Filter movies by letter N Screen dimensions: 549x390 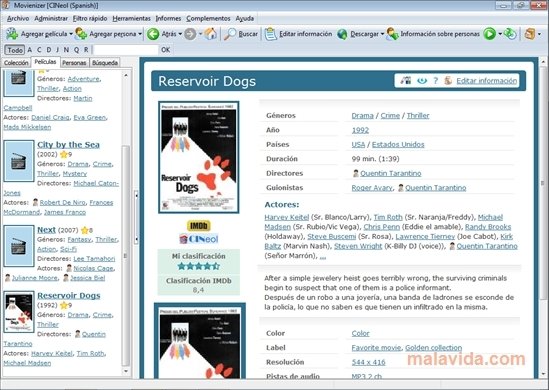click(x=66, y=50)
